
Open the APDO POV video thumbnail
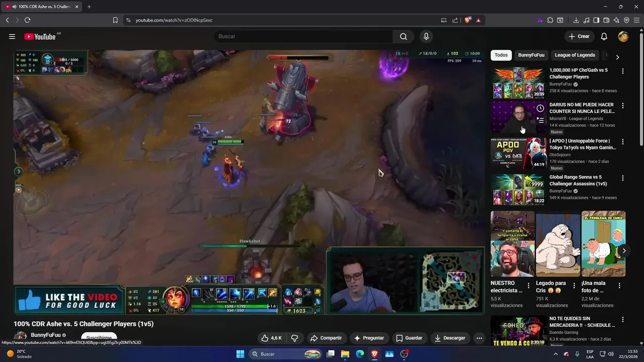coord(518,153)
